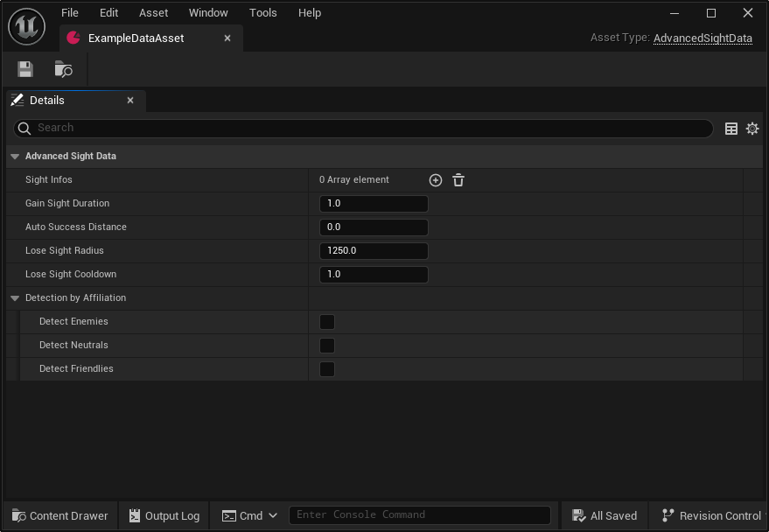Open the property matrix table icon

[x=731, y=129]
